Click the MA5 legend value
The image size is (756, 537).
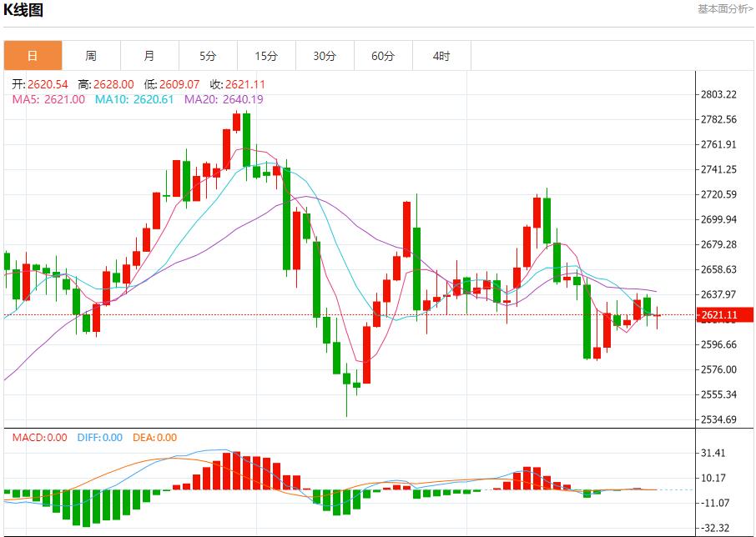tap(48, 99)
